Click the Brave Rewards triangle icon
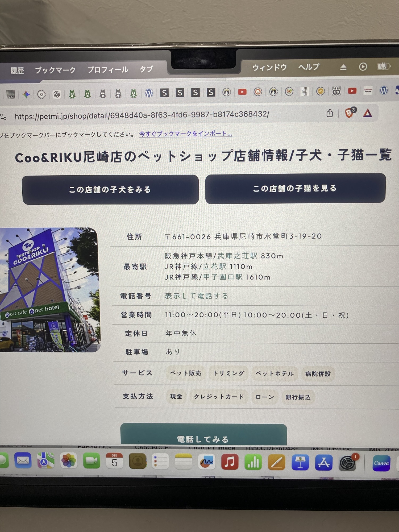Viewport: 399px width, 532px height. (x=368, y=113)
